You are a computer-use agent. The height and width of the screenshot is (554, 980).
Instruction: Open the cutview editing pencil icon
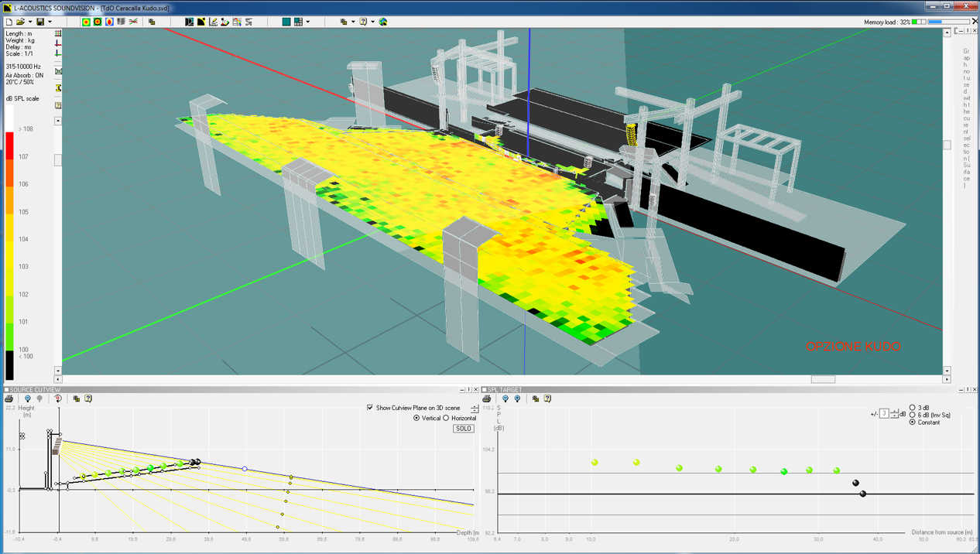[x=213, y=22]
